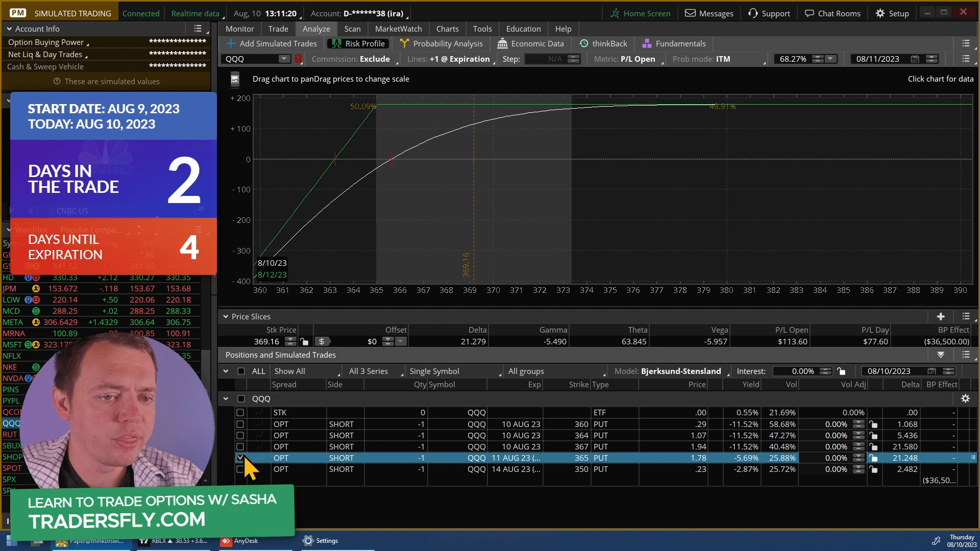Click Add Simulated Trades plus icon
The height and width of the screenshot is (551, 980).
[231, 44]
